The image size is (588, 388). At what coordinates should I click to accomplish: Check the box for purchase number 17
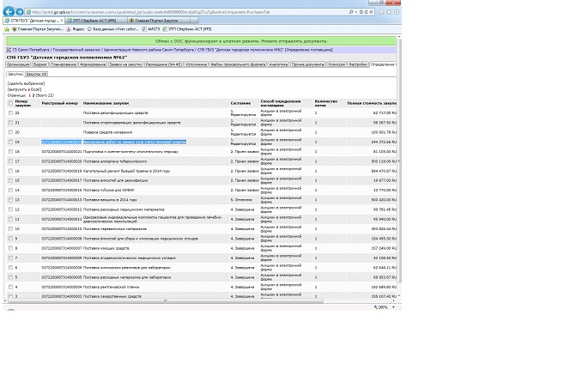(10, 161)
